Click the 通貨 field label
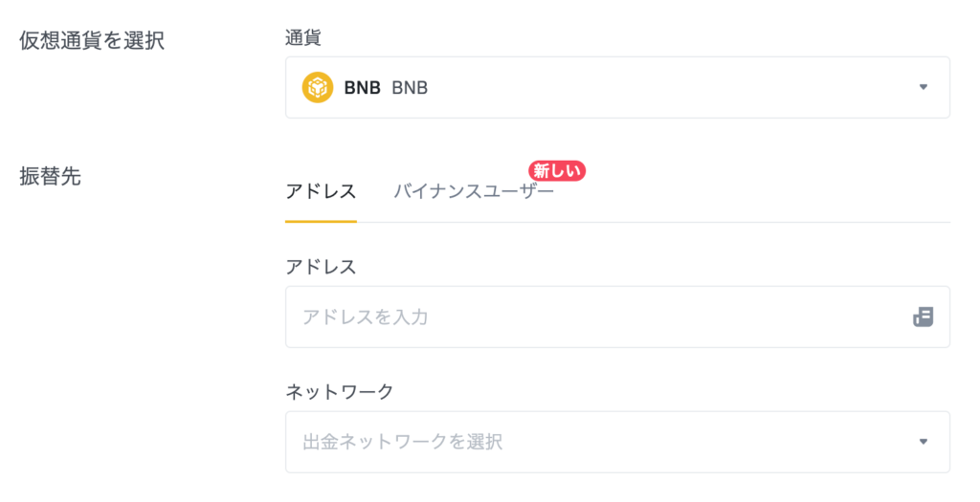Image resolution: width=980 pixels, height=502 pixels. (x=303, y=38)
